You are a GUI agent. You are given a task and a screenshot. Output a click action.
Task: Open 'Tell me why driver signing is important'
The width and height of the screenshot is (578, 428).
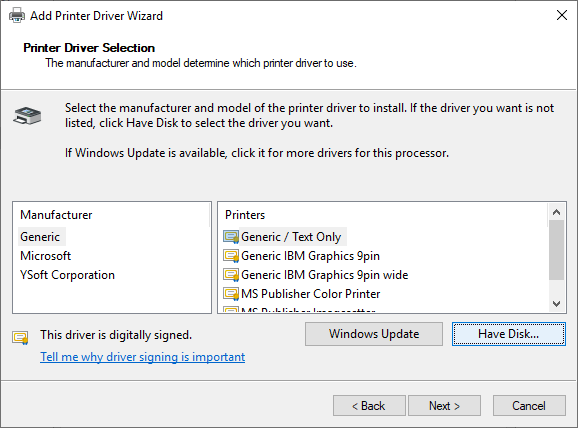(143, 357)
